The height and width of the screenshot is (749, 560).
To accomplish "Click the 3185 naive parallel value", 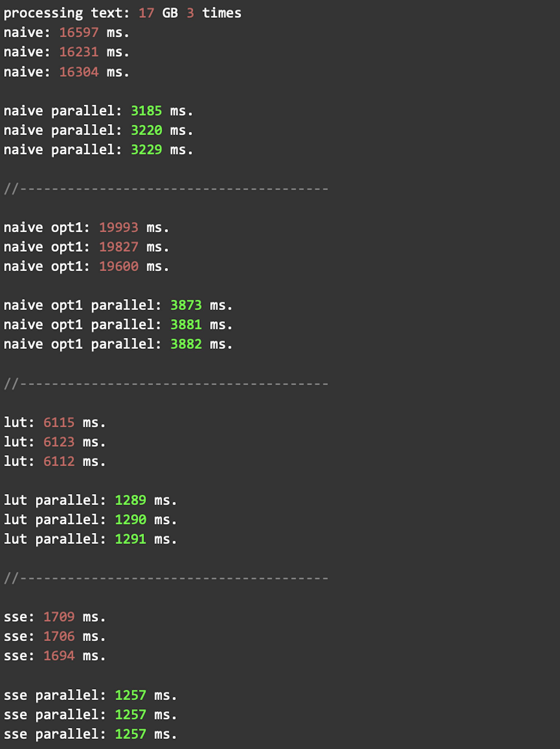I will 147,111.
